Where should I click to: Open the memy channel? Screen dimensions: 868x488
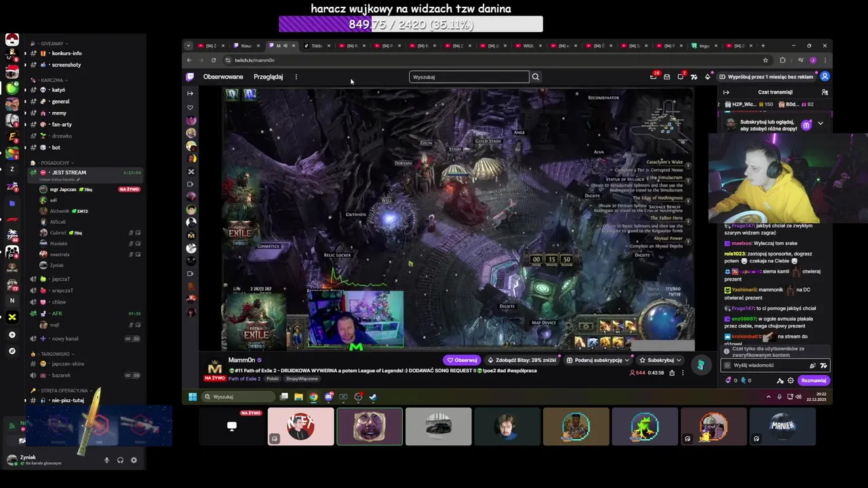click(59, 113)
